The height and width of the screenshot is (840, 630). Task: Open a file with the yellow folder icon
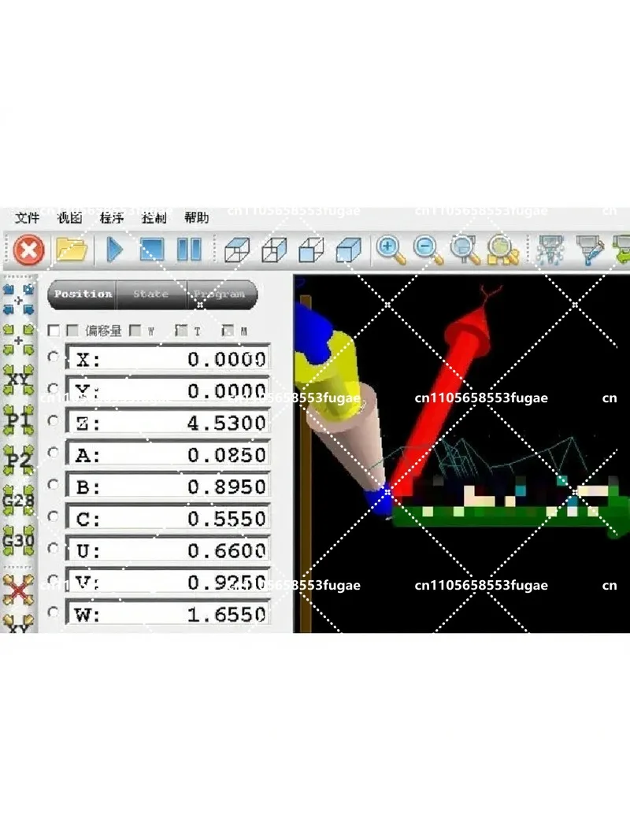click(71, 250)
